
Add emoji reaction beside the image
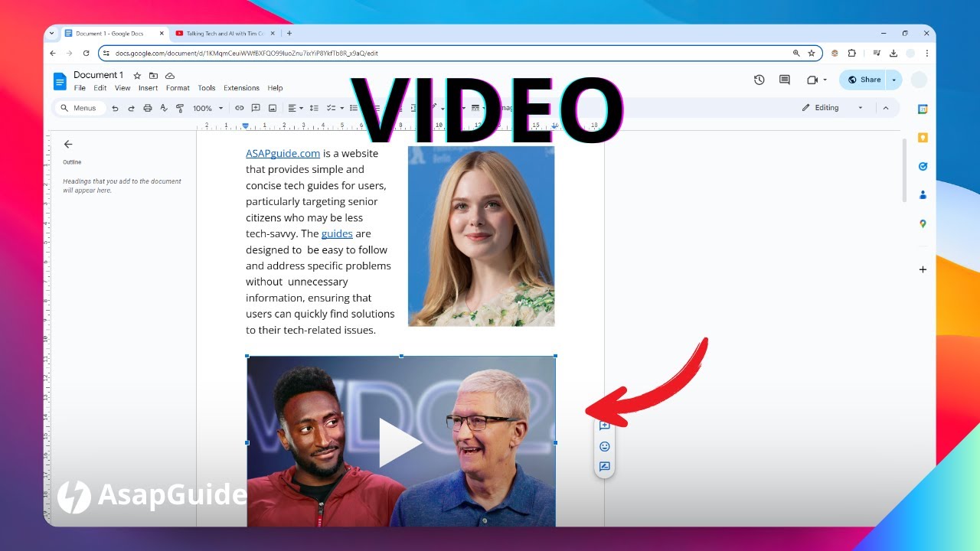click(604, 446)
